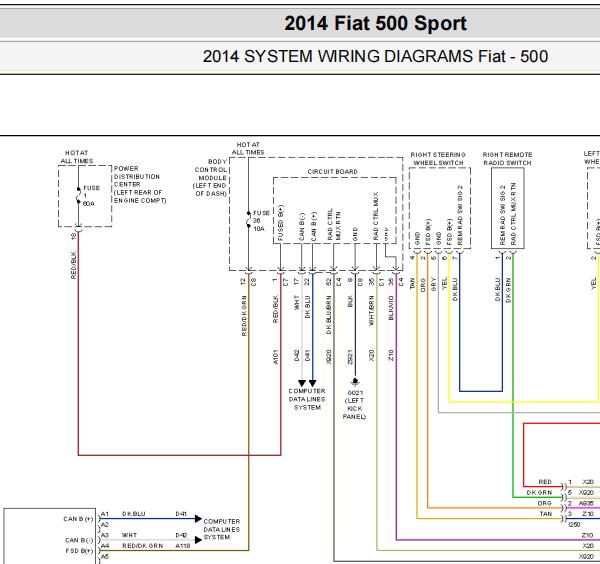
Task: Click the "CIRCUIT BOARD" label
Action: pos(333,172)
